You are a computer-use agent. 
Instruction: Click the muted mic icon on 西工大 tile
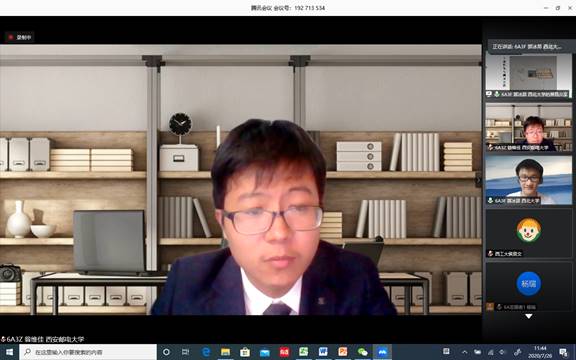tap(490, 253)
